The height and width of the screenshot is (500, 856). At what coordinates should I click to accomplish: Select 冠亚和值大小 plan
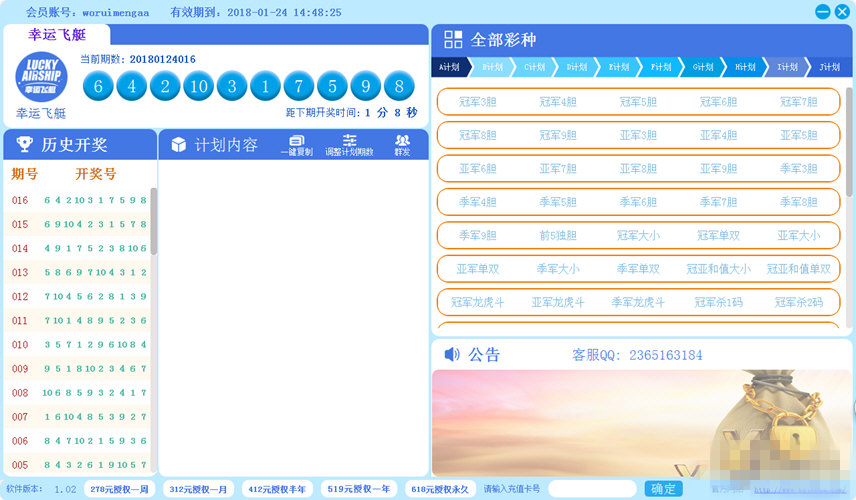pos(718,269)
